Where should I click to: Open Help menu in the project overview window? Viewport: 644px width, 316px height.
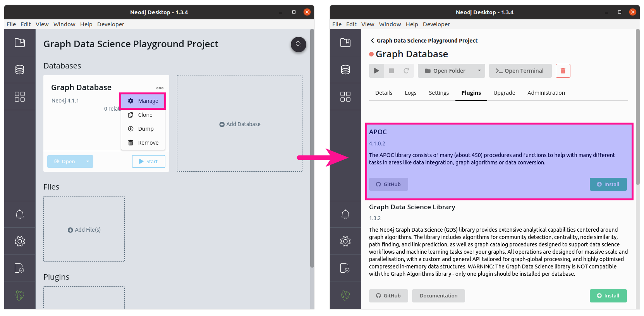coord(86,24)
